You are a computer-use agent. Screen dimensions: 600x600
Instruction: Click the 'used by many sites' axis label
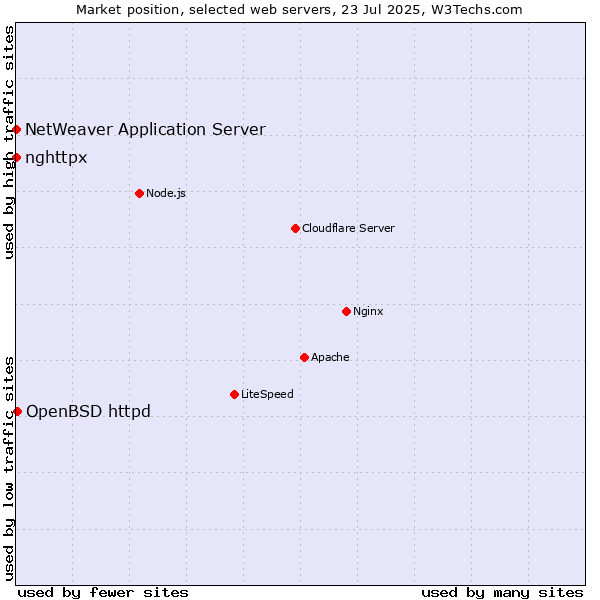click(x=502, y=593)
